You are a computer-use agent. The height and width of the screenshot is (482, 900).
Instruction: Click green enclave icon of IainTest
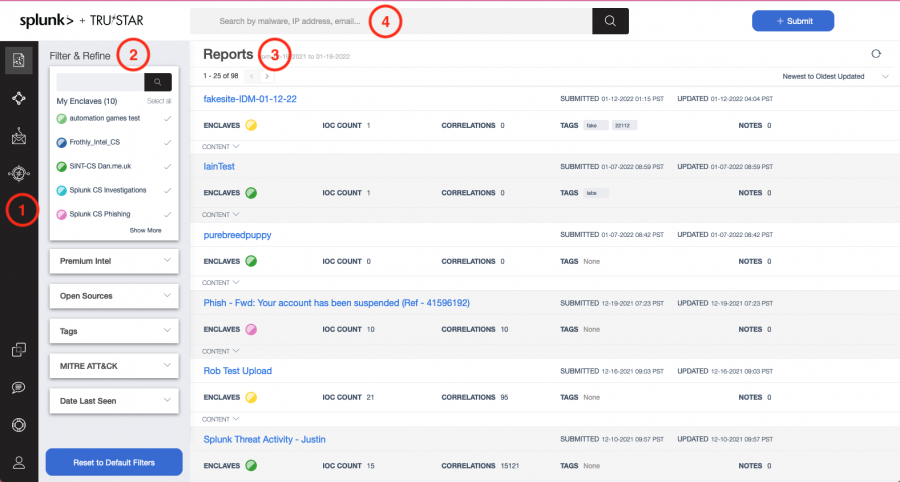251,193
